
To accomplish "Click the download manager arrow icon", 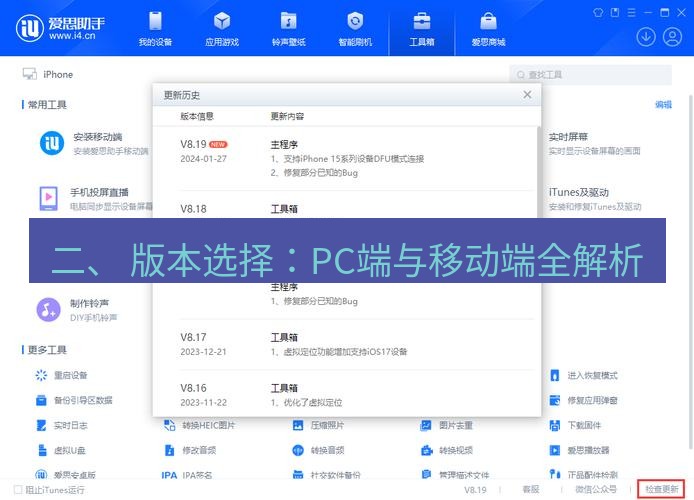I will coord(646,37).
